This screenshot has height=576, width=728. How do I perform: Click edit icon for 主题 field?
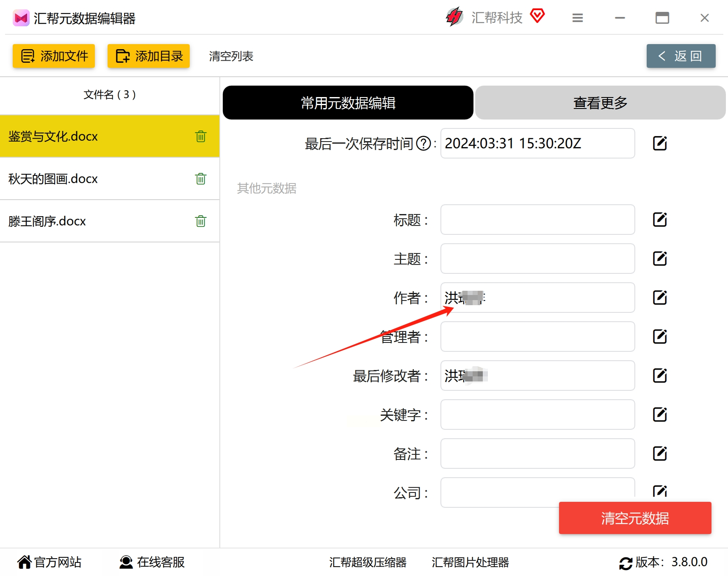[x=660, y=259]
